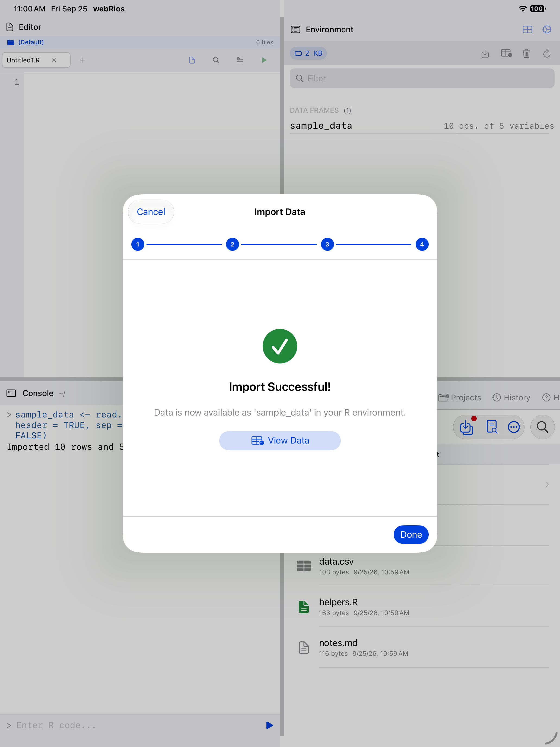Open the file search document icon
Viewport: 560px width, 747px height.
tap(492, 427)
